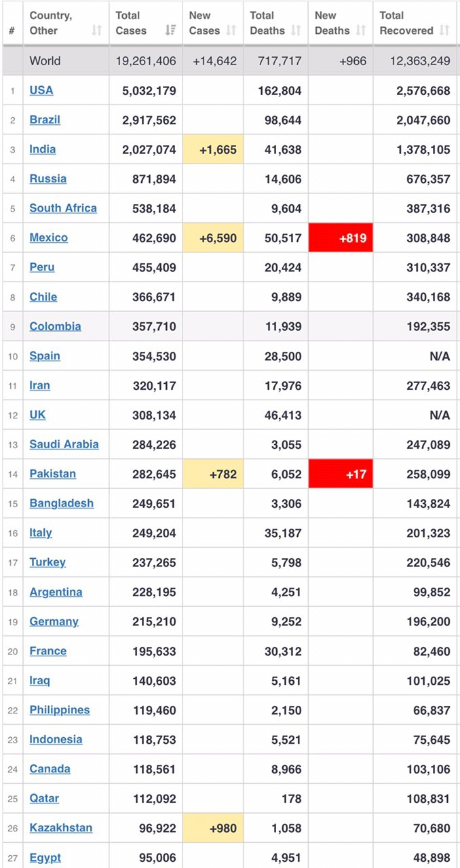Click the yellow +6,590 new cases cell

pyautogui.click(x=213, y=238)
